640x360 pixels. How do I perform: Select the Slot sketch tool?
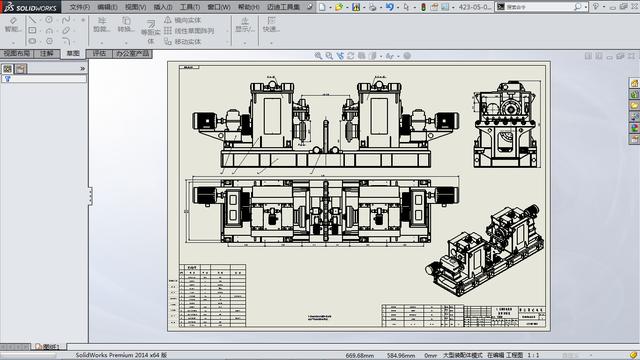[x=32, y=41]
